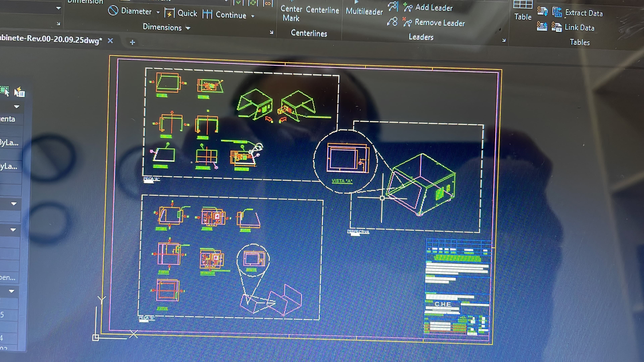644x362 pixels.
Task: Select the Diameter dimension tool icon
Action: [x=113, y=11]
